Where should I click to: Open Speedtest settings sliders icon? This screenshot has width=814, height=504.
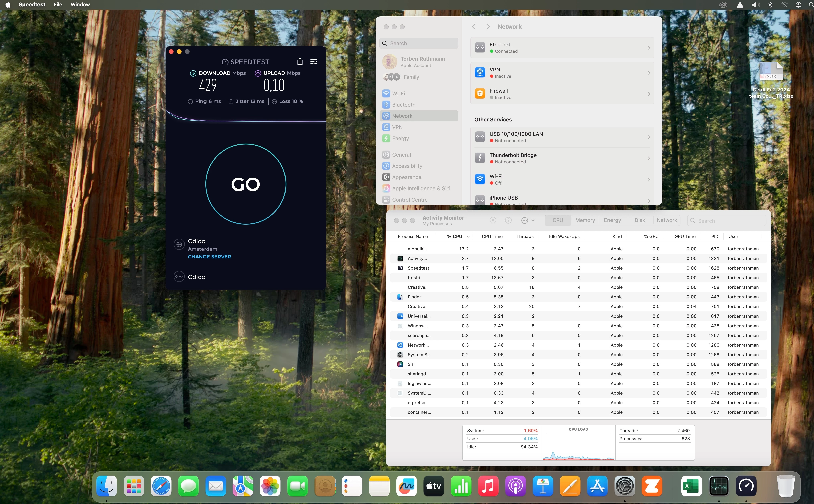pyautogui.click(x=314, y=61)
